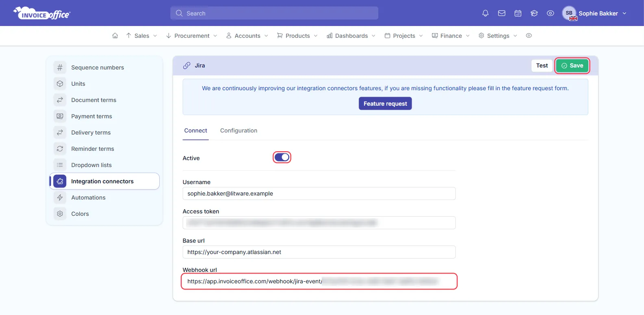
Task: Open Automations in the settings sidebar
Action: coord(104,198)
